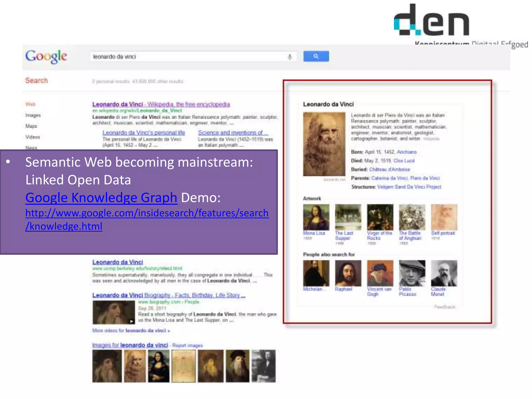The image size is (532, 399).
Task: Select the Videos search category
Action: [33, 137]
